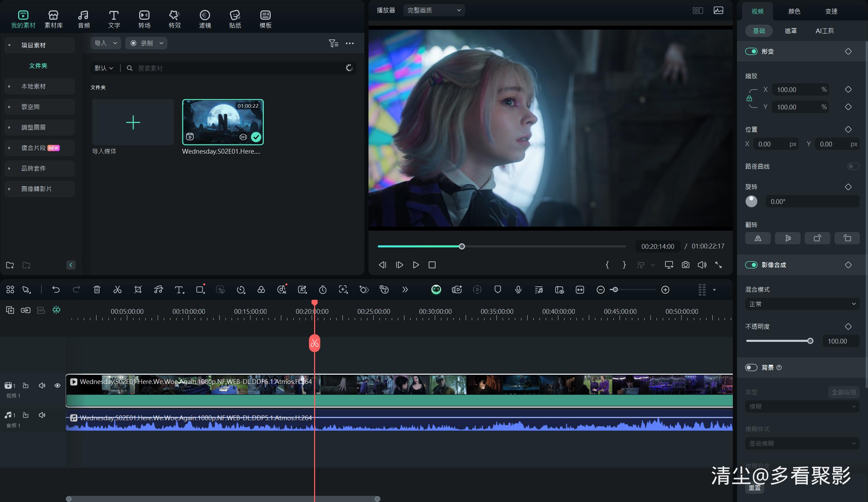Hide video track 1 with eye icon

point(57,386)
